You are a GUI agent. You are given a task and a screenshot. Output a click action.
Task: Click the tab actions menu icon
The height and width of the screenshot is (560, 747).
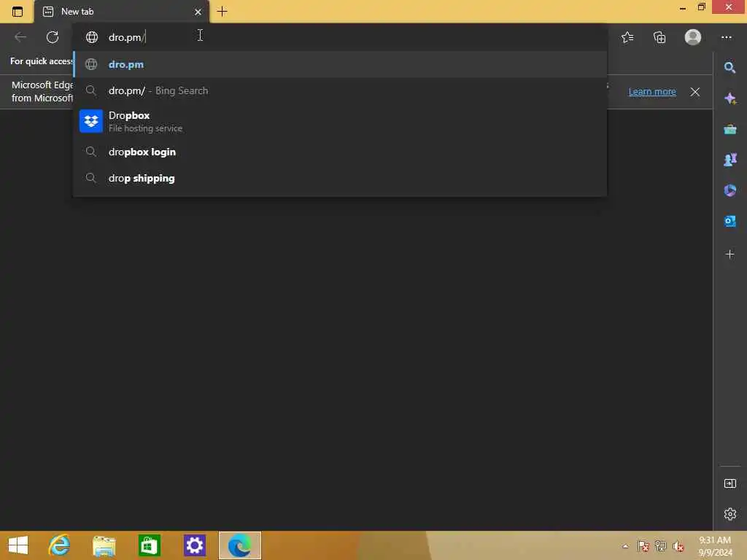[x=18, y=12]
